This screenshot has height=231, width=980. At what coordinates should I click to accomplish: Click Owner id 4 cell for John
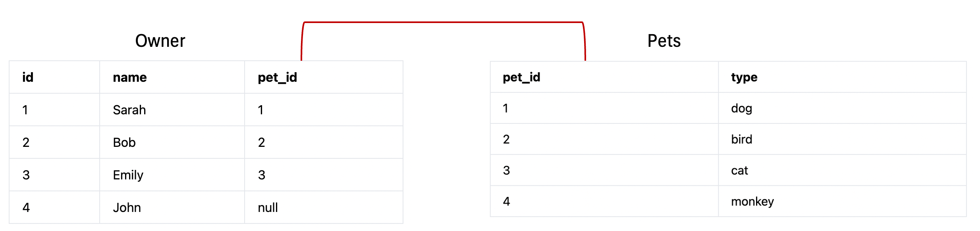coord(54,208)
